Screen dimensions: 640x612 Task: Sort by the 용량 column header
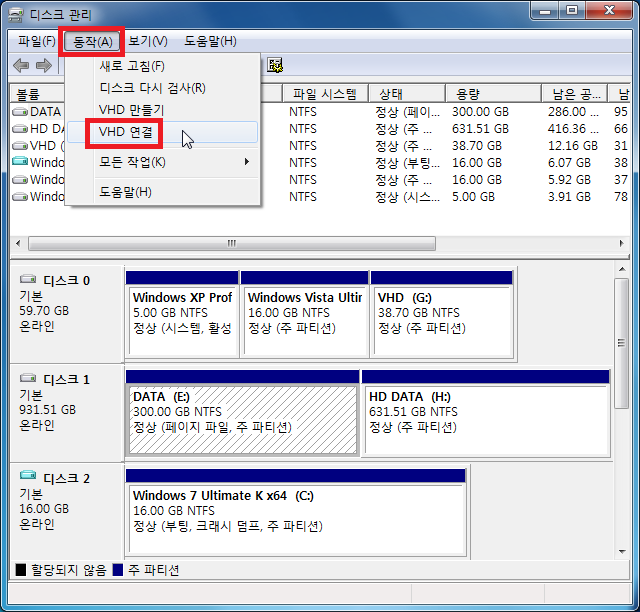coord(493,94)
